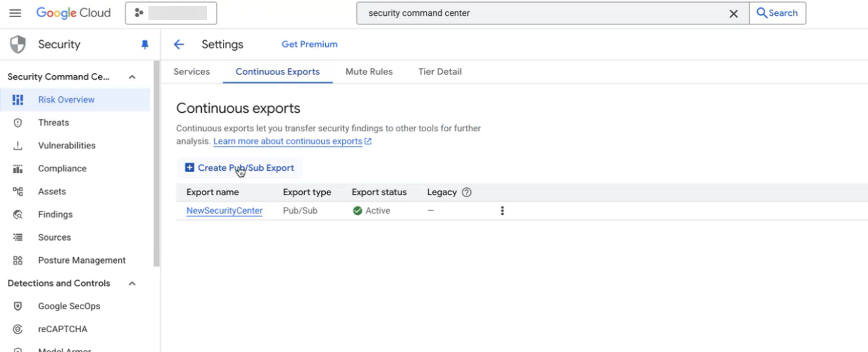Viewport: 868px width, 352px height.
Task: Select the Continuous Exports tab
Action: [278, 72]
